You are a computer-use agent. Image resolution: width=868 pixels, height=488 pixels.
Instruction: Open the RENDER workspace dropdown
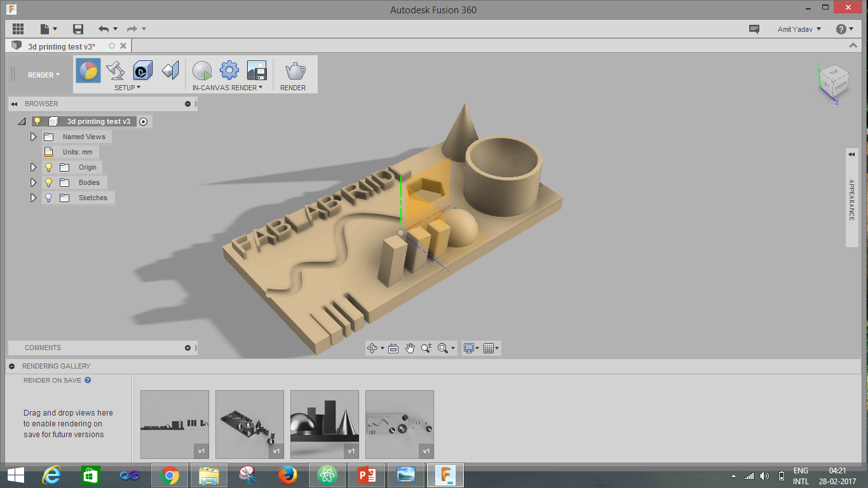click(44, 75)
